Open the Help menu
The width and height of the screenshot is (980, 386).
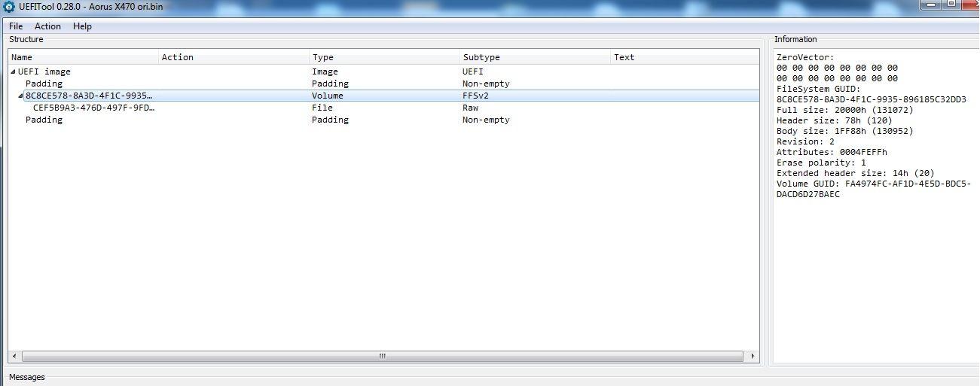(82, 26)
